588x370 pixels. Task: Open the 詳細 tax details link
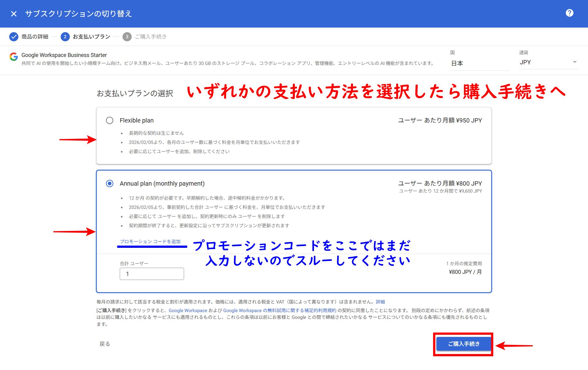click(x=380, y=302)
